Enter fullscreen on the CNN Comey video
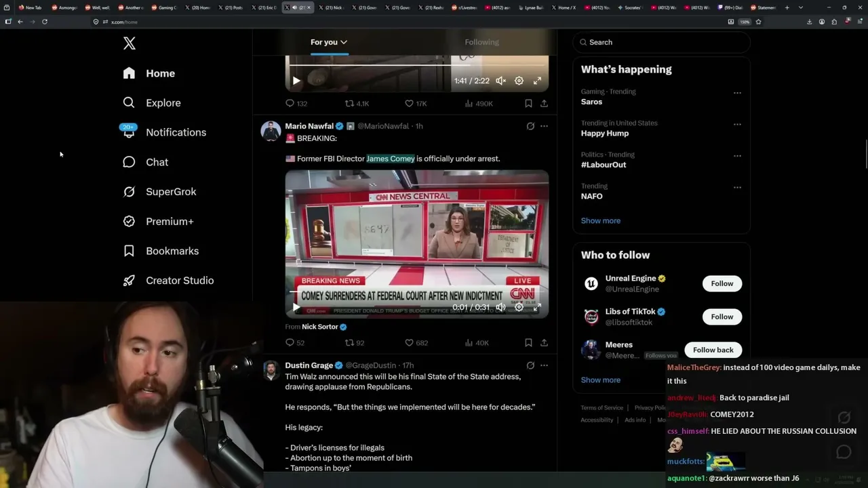868x488 pixels. [x=537, y=307]
